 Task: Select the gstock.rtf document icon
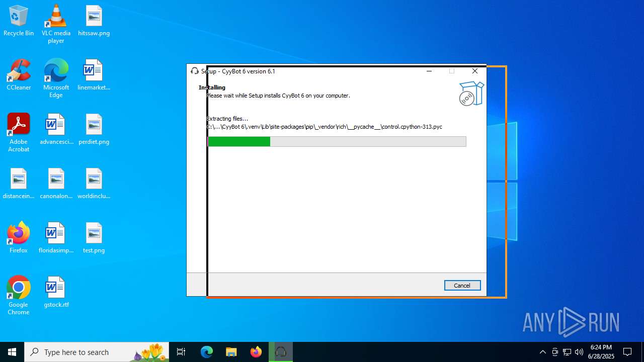56,293
